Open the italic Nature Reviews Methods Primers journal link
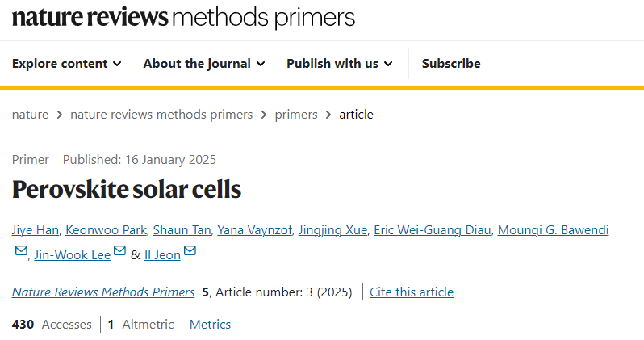The width and height of the screenshot is (644, 340). tap(103, 292)
